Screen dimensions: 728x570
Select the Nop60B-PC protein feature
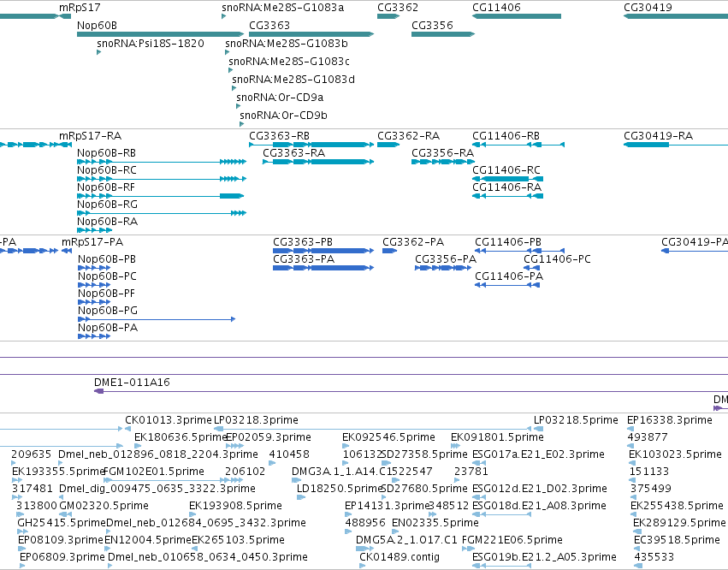point(94,285)
